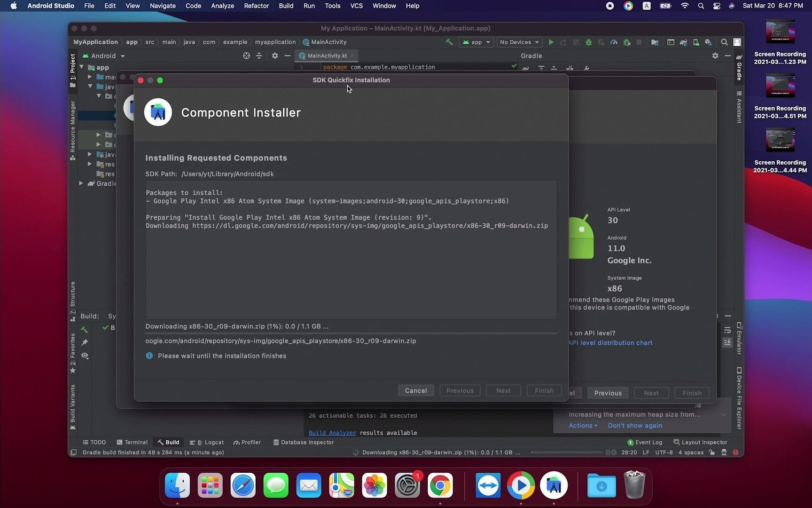Viewport: 812px width, 508px height.
Task: Open Gradle panel settings gear
Action: pyautogui.click(x=715, y=56)
